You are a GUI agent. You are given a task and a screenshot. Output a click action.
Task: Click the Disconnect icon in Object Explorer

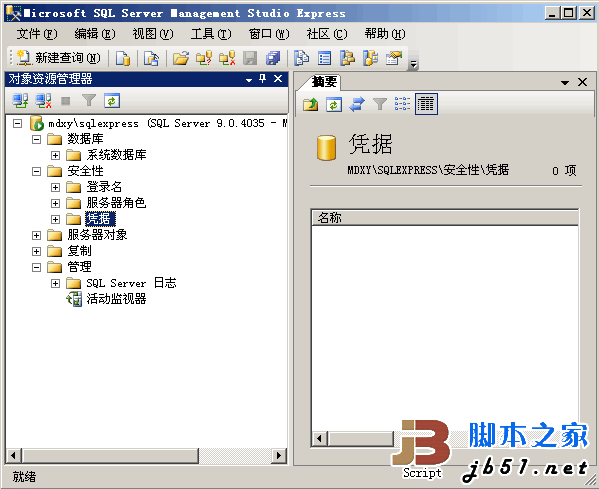click(x=43, y=101)
